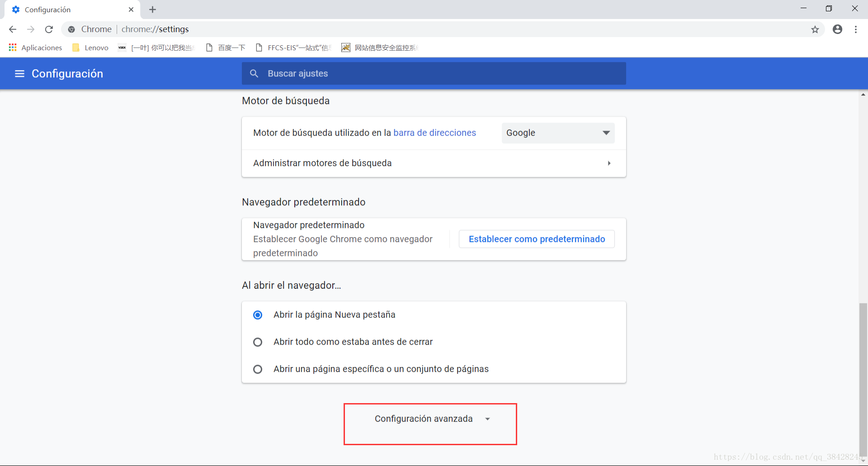Open the 网站信息安全监控 bookmark
The width and height of the screenshot is (868, 466).
(x=380, y=48)
